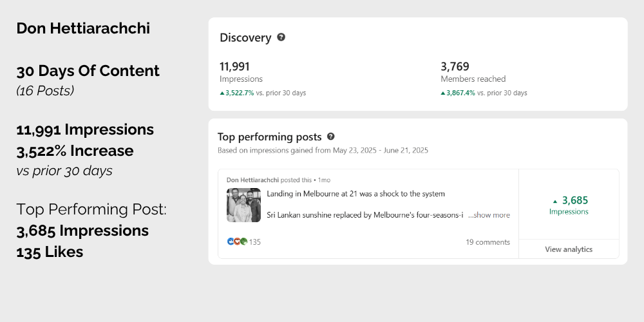644x322 pixels.
Task: Click the Discovery section heading
Action: click(x=245, y=37)
